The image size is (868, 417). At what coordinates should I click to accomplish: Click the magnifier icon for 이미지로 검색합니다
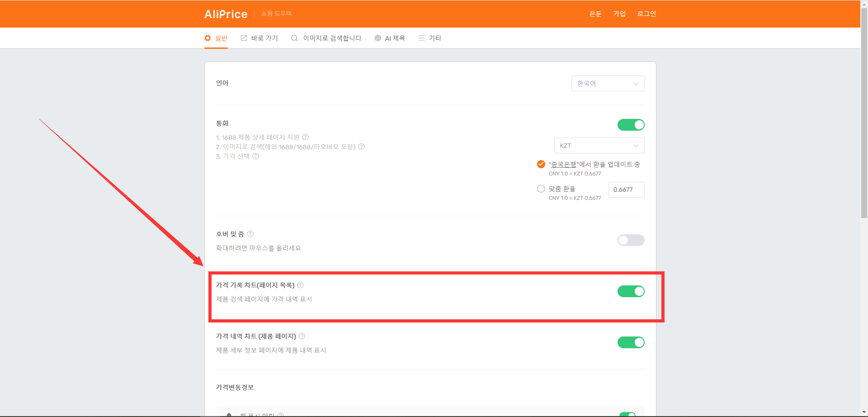pos(294,38)
